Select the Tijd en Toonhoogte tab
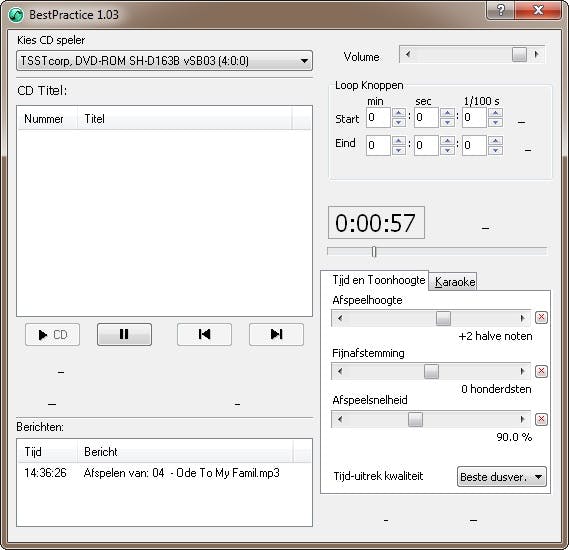The height and width of the screenshot is (550, 569). 378,280
